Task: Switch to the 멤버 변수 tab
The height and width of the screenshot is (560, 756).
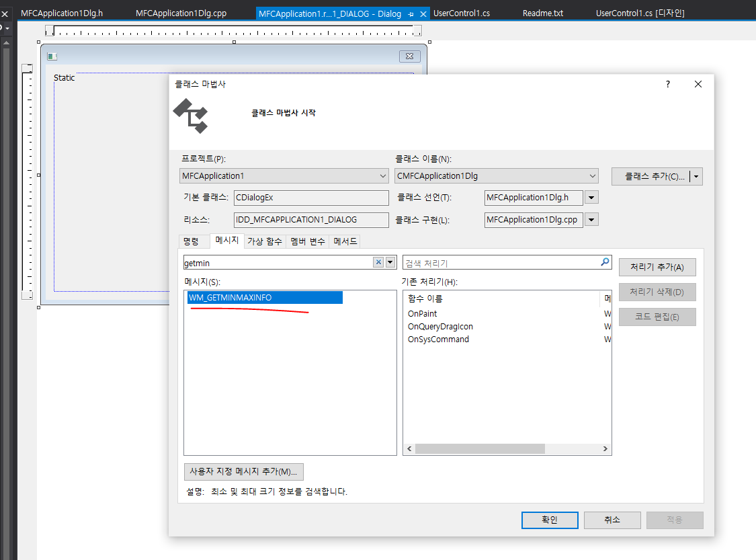Action: 307,241
